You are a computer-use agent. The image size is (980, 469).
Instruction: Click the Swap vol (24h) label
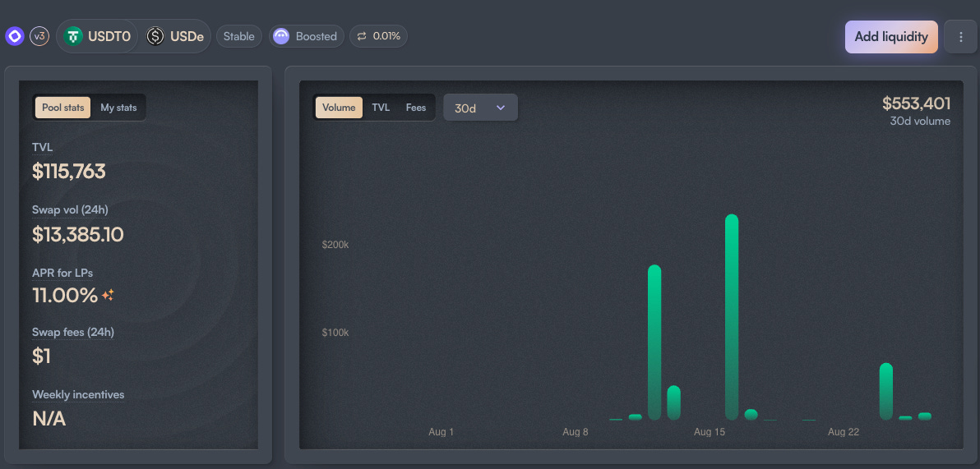click(70, 209)
